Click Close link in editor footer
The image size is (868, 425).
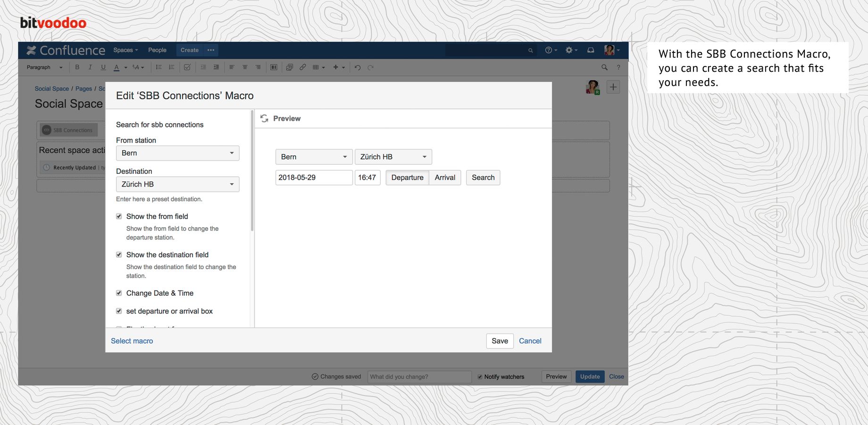point(617,377)
